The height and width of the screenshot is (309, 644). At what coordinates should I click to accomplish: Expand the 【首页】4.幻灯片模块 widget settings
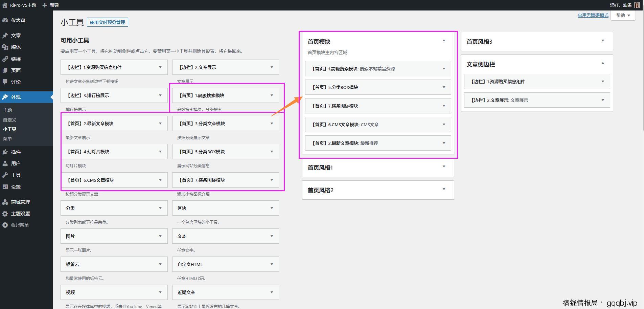(x=161, y=151)
